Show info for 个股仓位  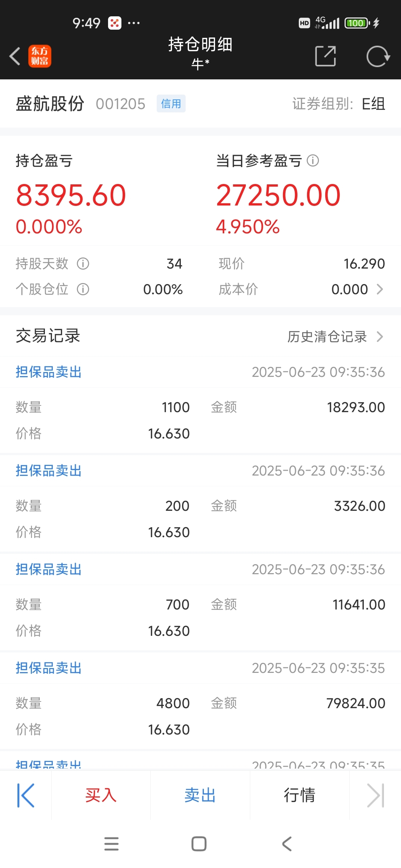[x=83, y=289]
